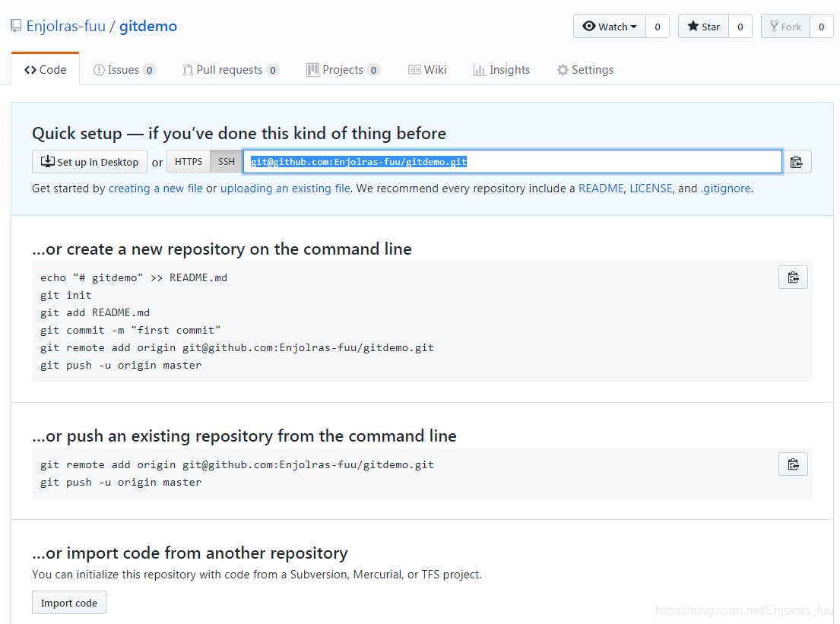View the watchers count of 0

point(658,27)
